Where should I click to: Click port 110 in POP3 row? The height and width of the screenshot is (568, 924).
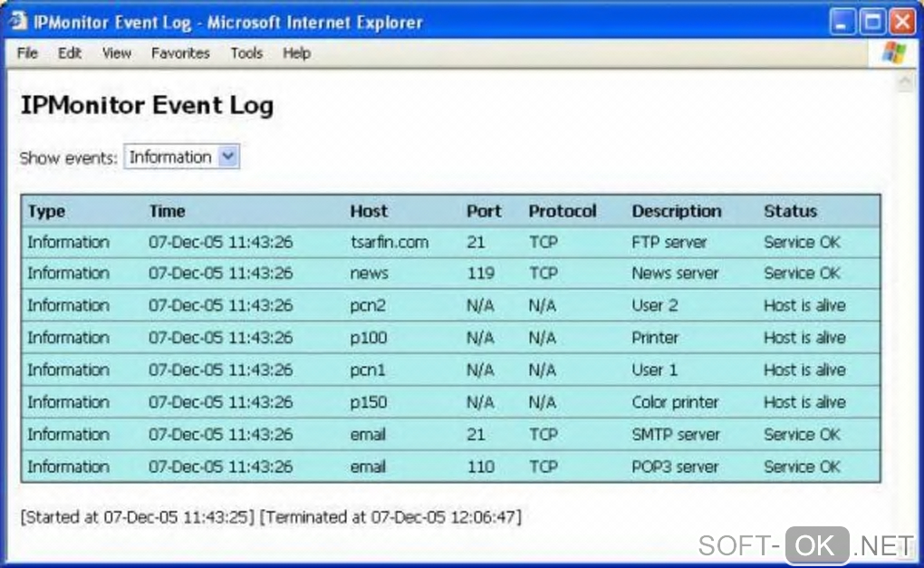[x=480, y=467]
